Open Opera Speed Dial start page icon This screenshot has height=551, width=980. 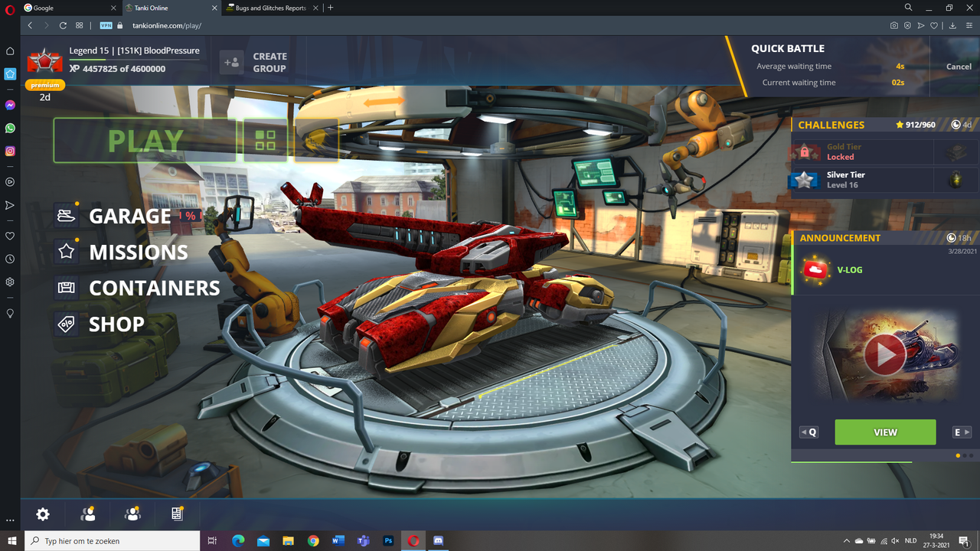80,25
